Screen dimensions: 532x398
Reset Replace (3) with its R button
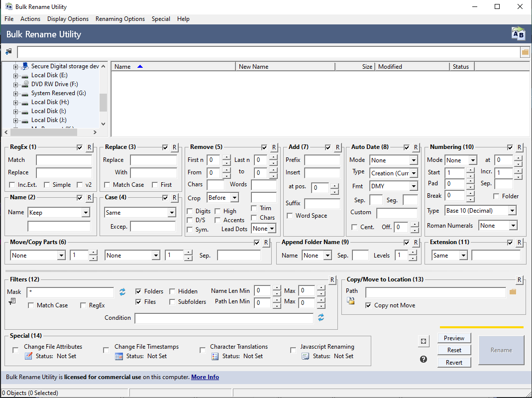tap(174, 147)
